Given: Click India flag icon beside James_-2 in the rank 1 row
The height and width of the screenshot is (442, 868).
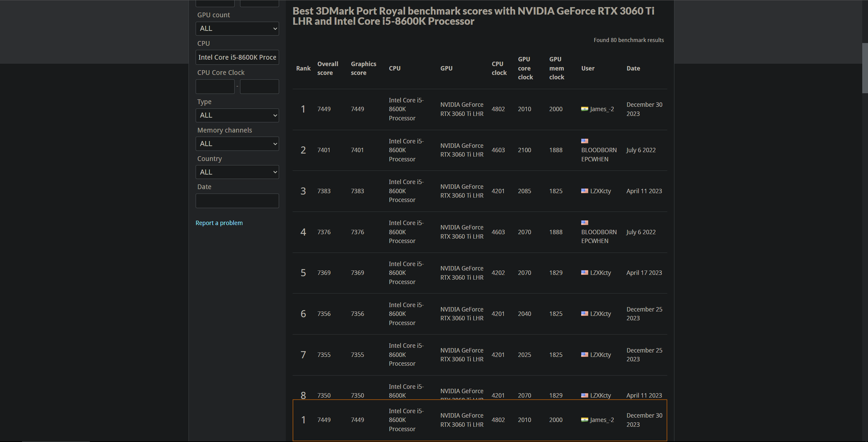Looking at the screenshot, I should point(585,109).
